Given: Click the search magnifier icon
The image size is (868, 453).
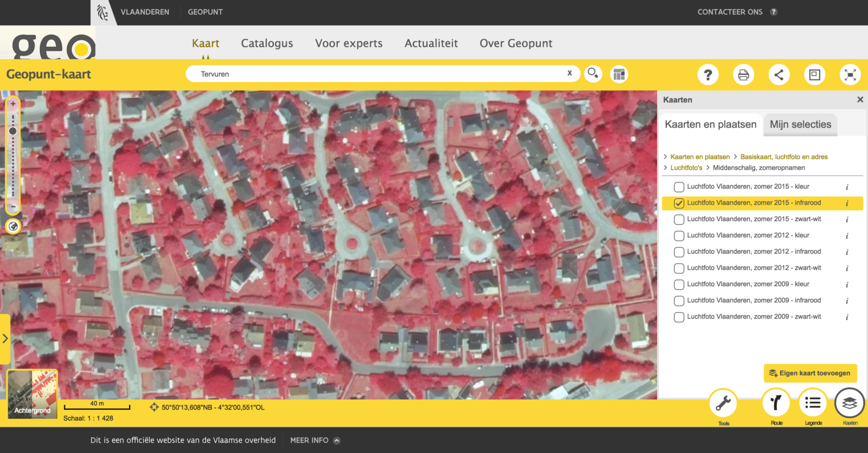Looking at the screenshot, I should pyautogui.click(x=593, y=74).
